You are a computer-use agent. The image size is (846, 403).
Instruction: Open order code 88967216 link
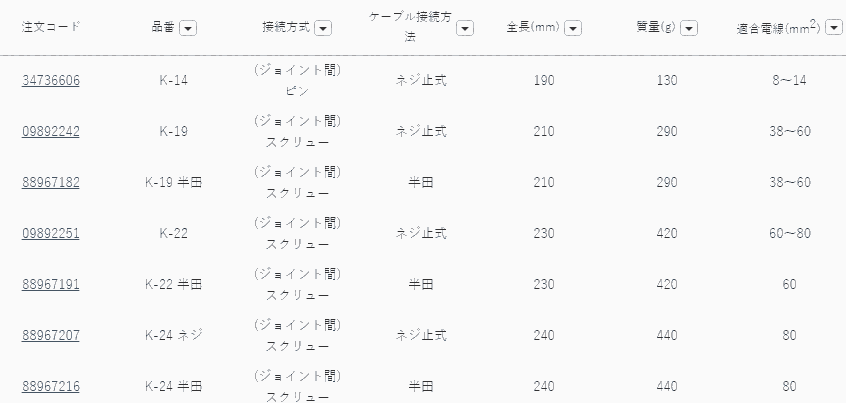pyautogui.click(x=51, y=386)
